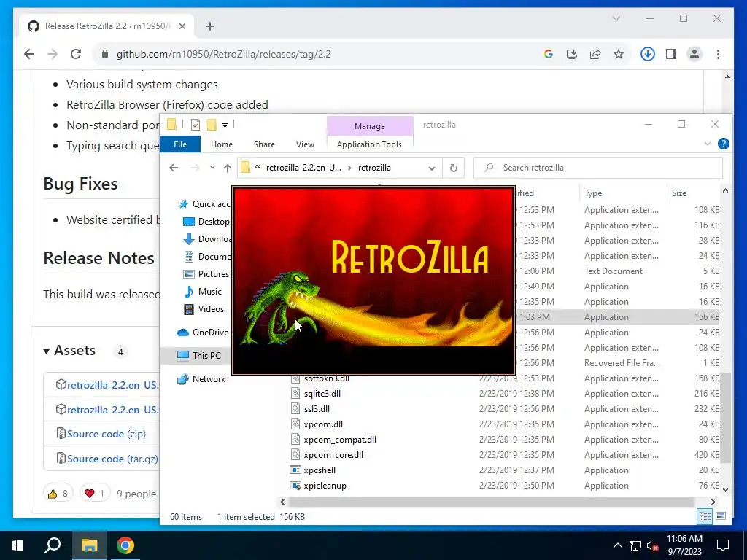This screenshot has width=747, height=560.
Task: Expand the Explorer ribbon chevron
Action: (708, 144)
